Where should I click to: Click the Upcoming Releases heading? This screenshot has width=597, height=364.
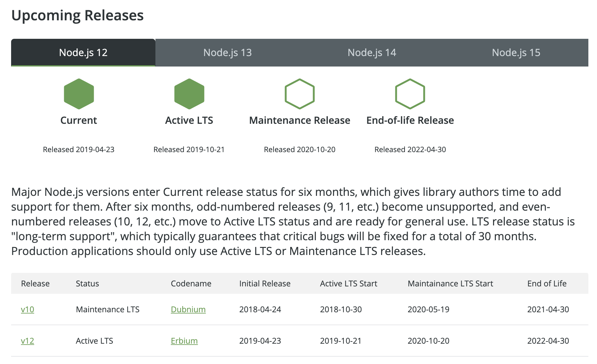coord(77,15)
